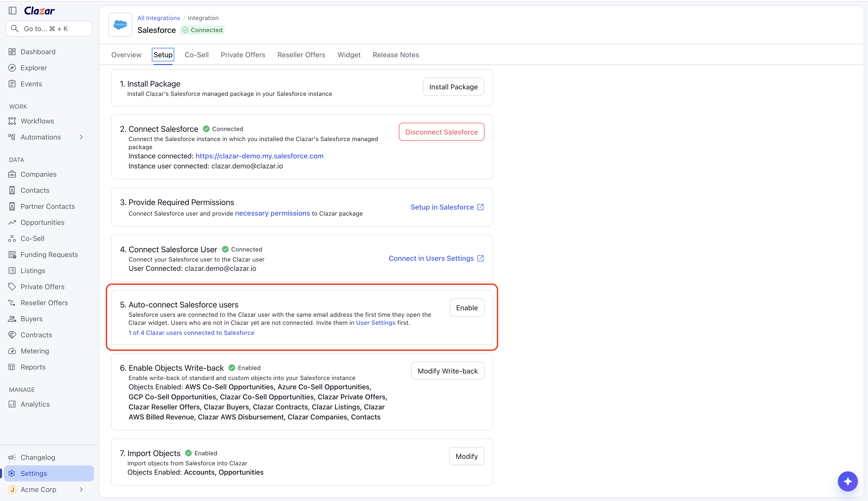The width and height of the screenshot is (868, 501).
Task: Open the Dashboard icon in sidebar
Action: click(x=12, y=52)
